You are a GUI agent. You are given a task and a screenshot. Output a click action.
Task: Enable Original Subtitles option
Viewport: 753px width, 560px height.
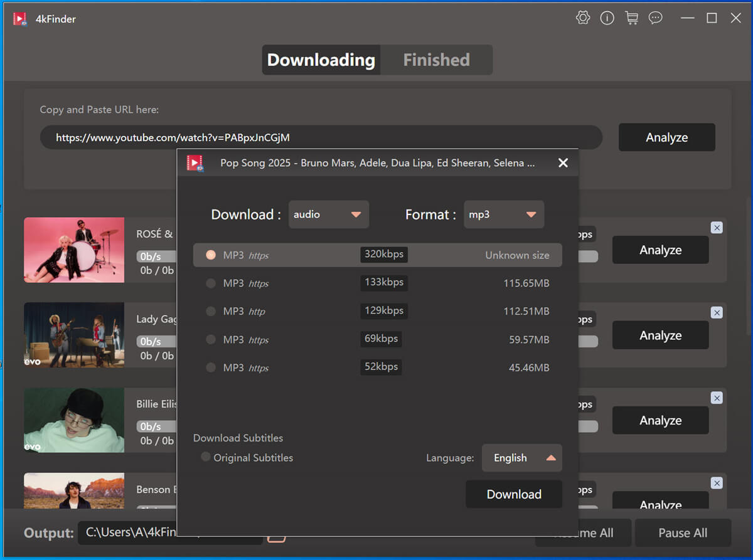(x=206, y=457)
